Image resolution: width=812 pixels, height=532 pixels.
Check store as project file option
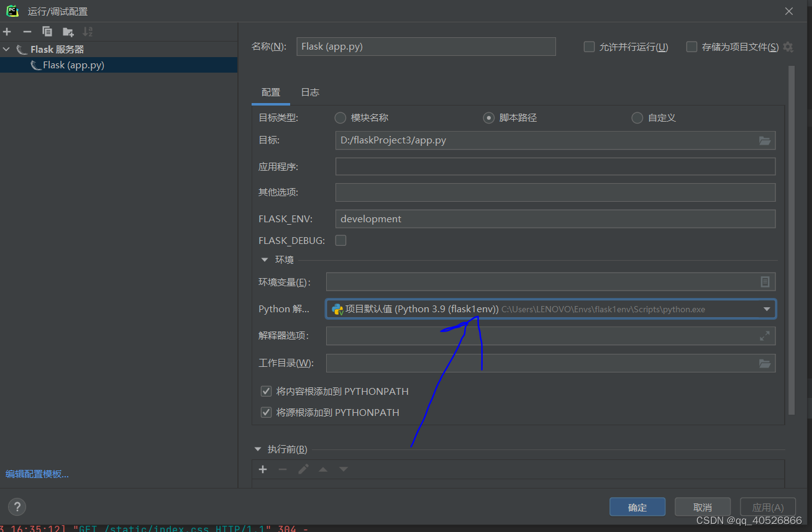pos(691,47)
